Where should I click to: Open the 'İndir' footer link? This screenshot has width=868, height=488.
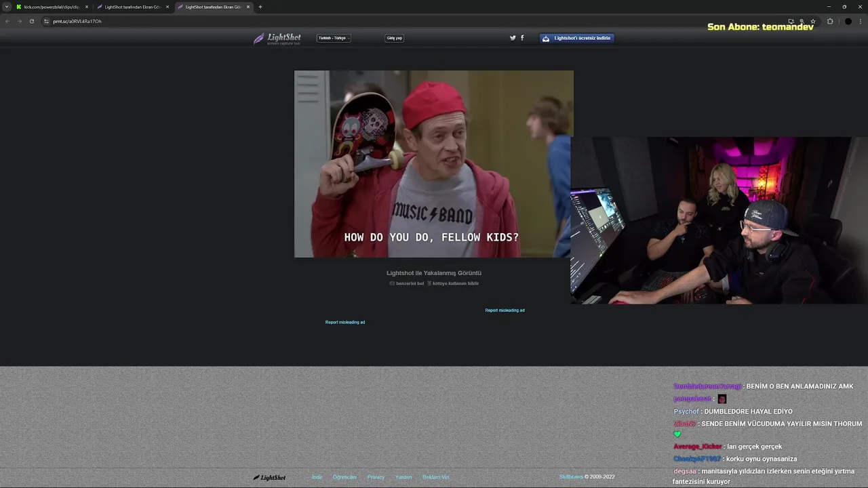(317, 477)
